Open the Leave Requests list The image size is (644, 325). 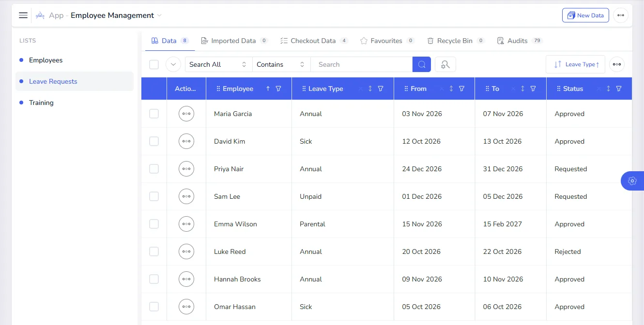(x=75, y=81)
